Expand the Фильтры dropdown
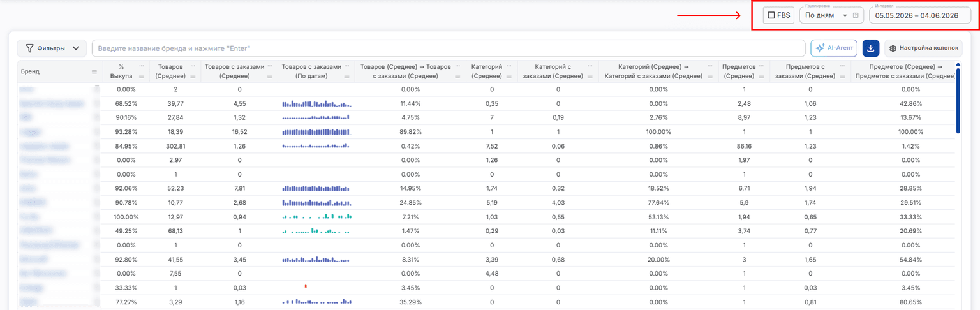 tap(52, 48)
